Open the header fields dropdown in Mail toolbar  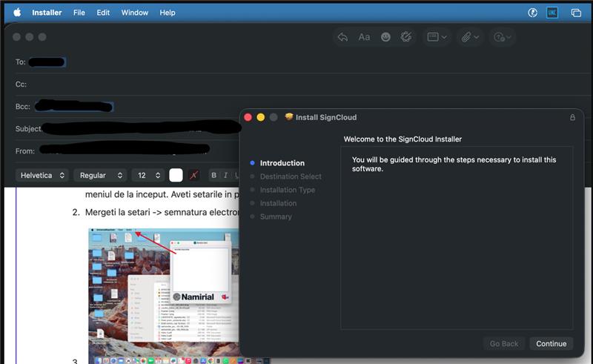pyautogui.click(x=437, y=37)
